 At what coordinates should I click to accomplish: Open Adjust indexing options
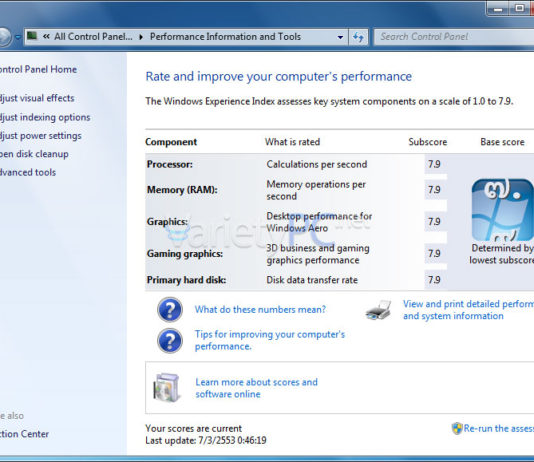pos(45,117)
